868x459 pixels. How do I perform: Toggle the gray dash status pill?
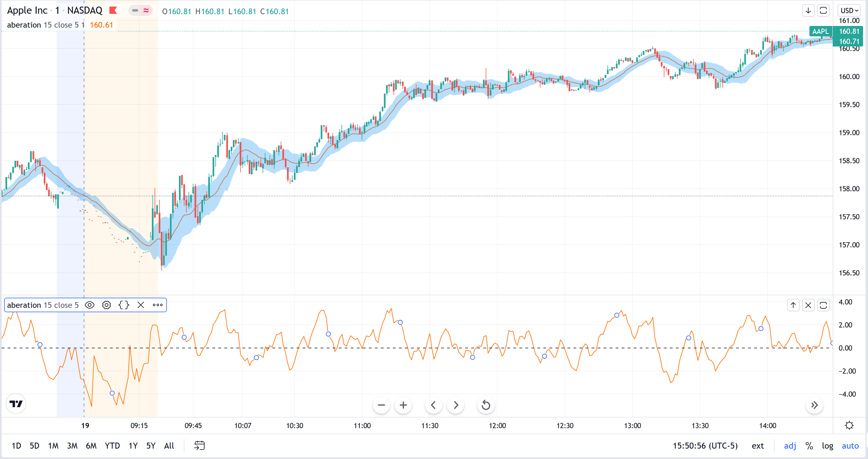(x=135, y=11)
